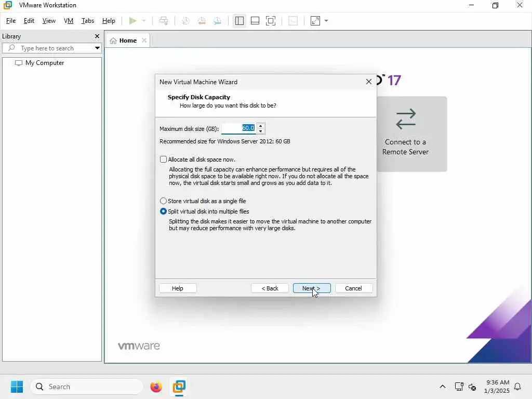Open the notifications bell icon

point(518,387)
